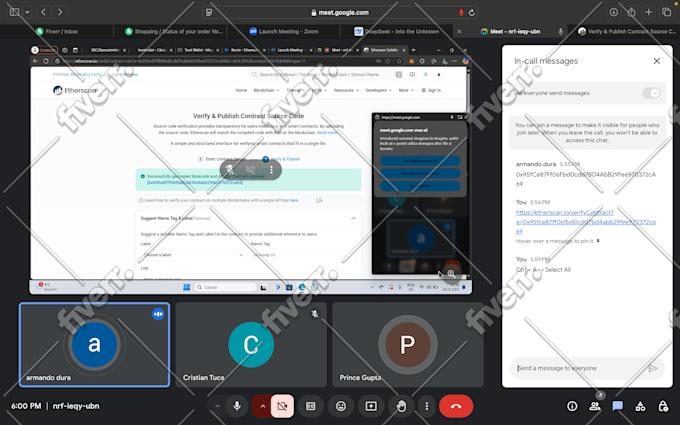Switch to DeepSeek - Into the Unknown tab
The width and height of the screenshot is (680, 425).
[397, 31]
